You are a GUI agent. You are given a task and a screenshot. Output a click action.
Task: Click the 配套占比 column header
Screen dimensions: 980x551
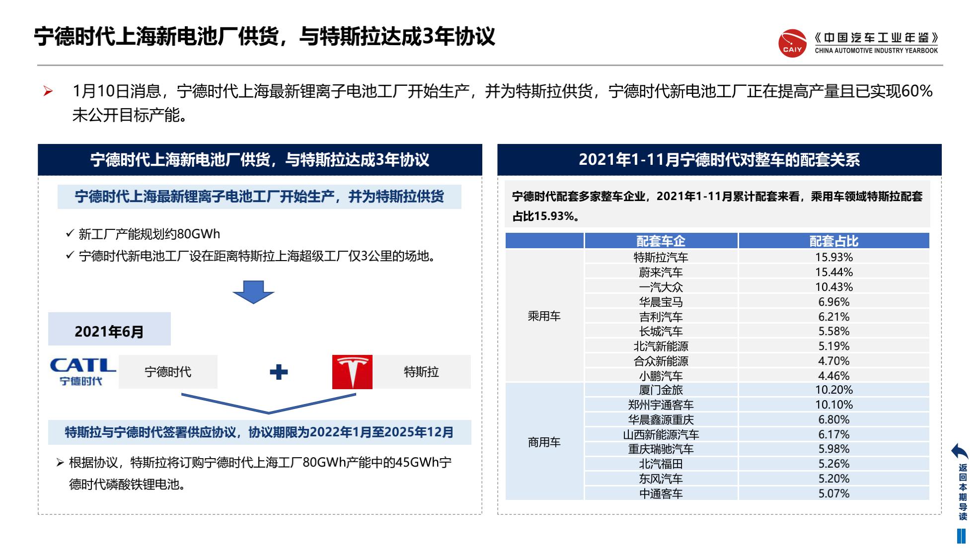pyautogui.click(x=834, y=241)
